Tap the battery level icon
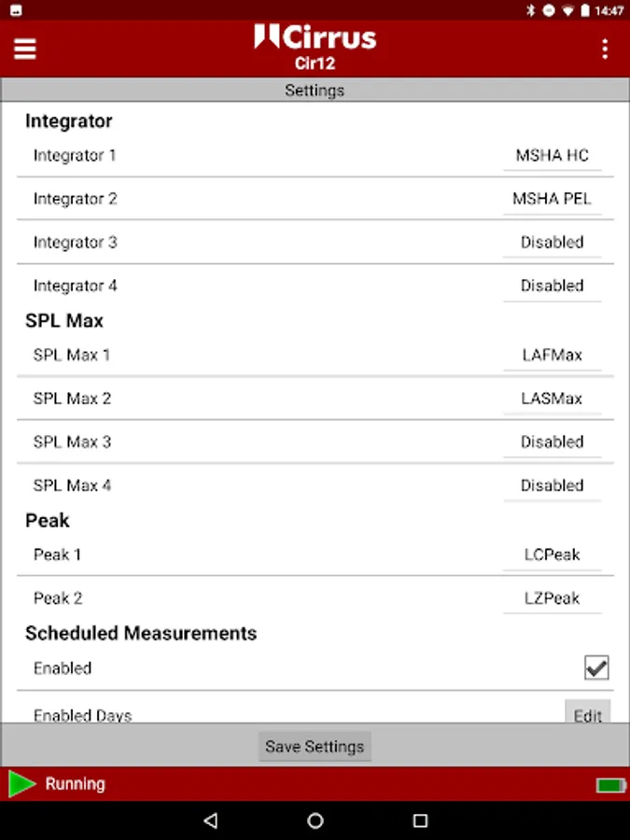 (x=610, y=785)
